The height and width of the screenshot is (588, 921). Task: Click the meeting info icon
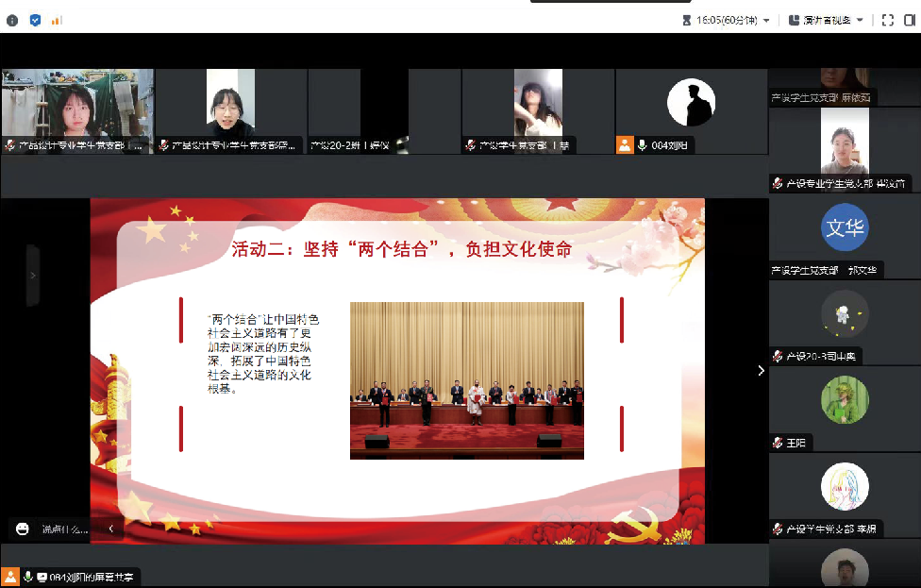click(12, 20)
